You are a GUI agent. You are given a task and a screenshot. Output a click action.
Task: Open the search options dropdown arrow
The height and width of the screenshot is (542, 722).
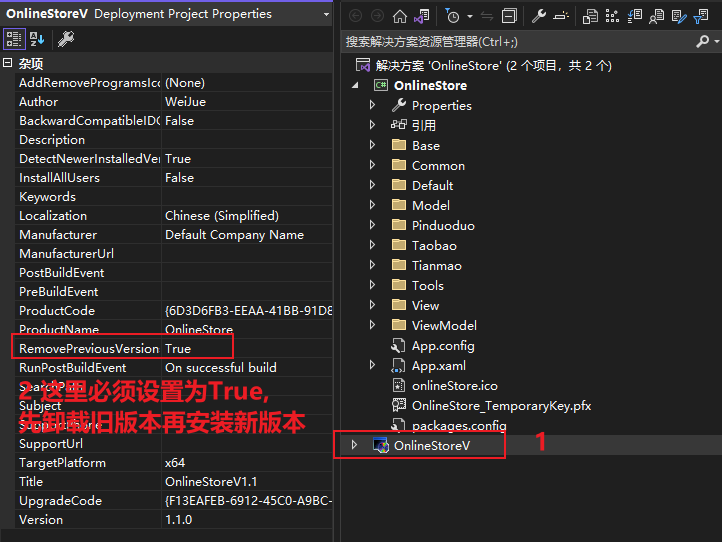[714, 42]
